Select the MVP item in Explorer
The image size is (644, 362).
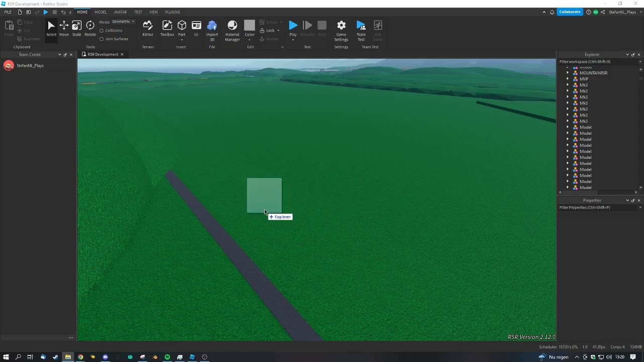pos(584,79)
